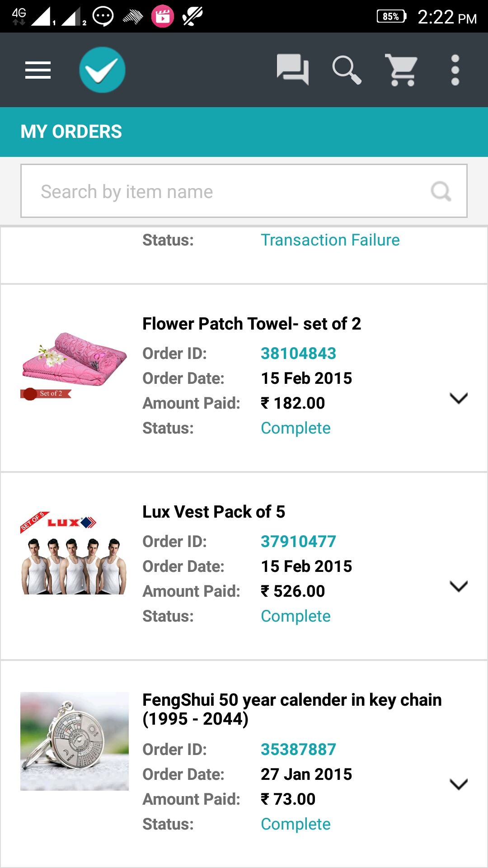Tap the magnifier inside the search field
Image resolution: width=488 pixels, height=868 pixels.
click(x=441, y=191)
